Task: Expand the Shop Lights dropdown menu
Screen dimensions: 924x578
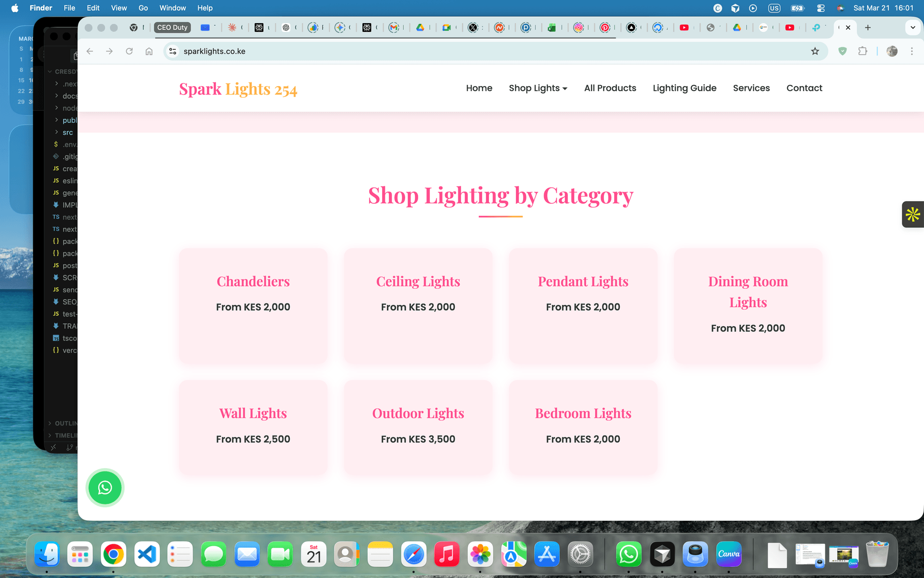Action: click(x=538, y=88)
